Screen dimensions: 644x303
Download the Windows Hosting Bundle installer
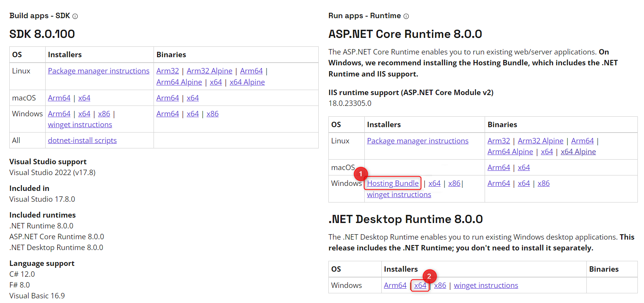point(393,183)
